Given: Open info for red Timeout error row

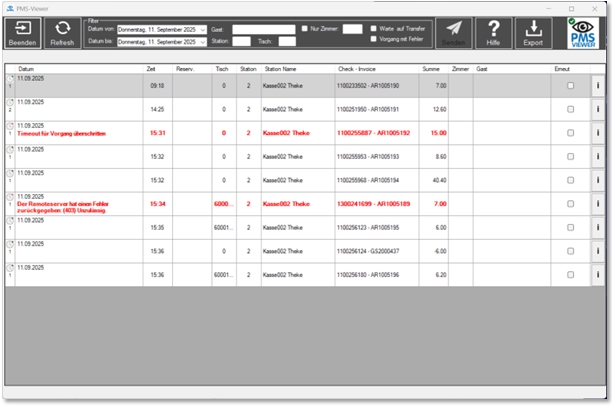Looking at the screenshot, I should point(597,133).
